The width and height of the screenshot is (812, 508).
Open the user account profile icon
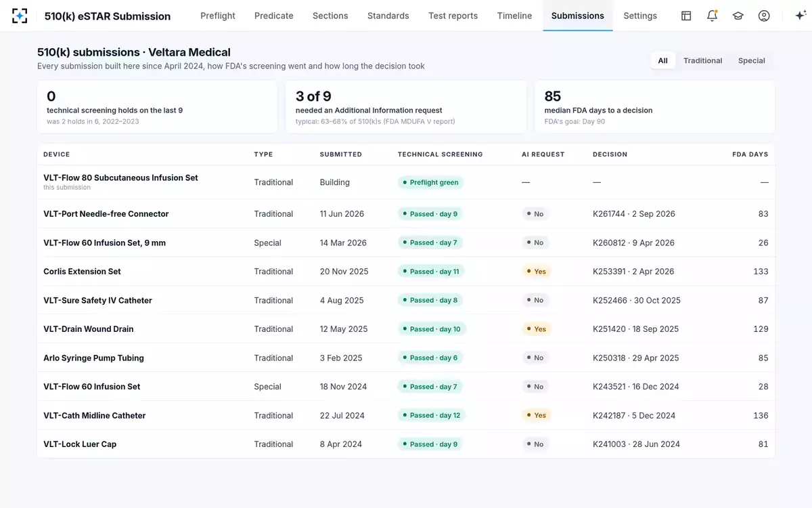click(764, 16)
